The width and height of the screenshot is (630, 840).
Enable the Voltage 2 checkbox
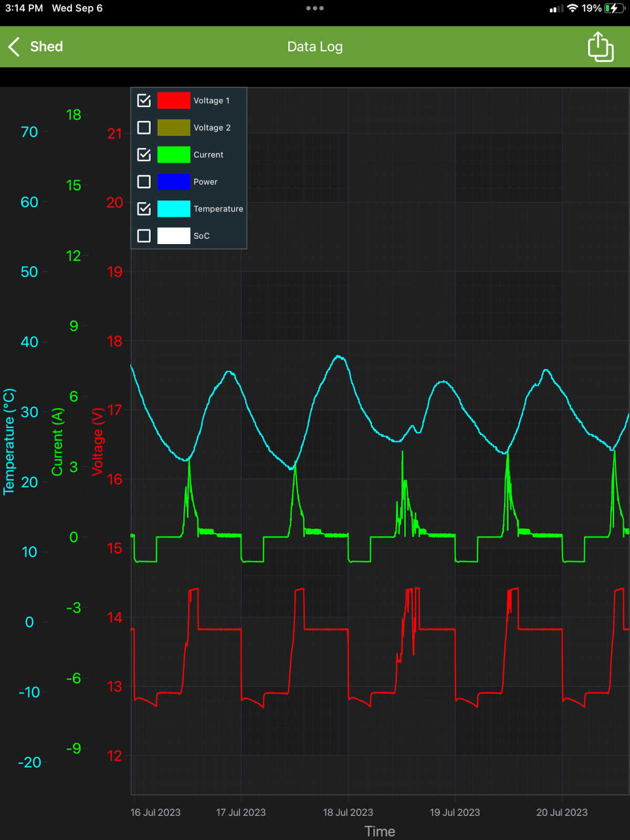coord(144,128)
